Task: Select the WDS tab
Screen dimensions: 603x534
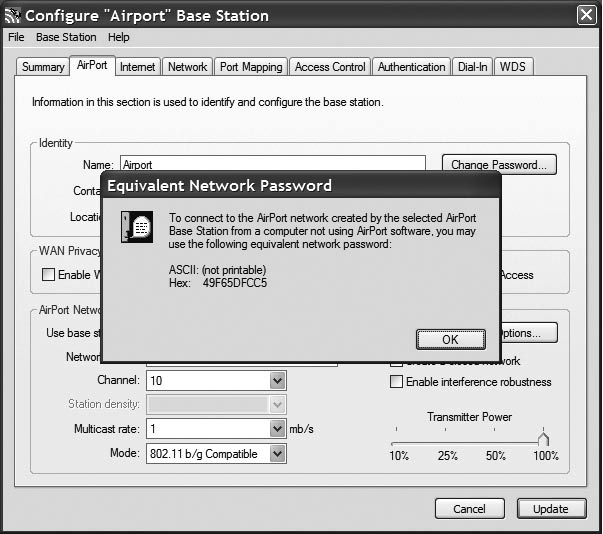Action: click(x=514, y=67)
